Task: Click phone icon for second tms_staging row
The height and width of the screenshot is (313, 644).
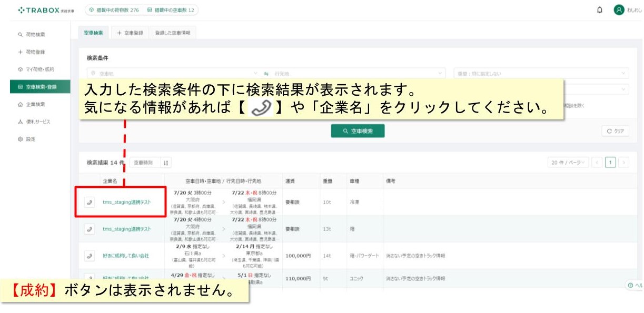Action: [x=90, y=229]
